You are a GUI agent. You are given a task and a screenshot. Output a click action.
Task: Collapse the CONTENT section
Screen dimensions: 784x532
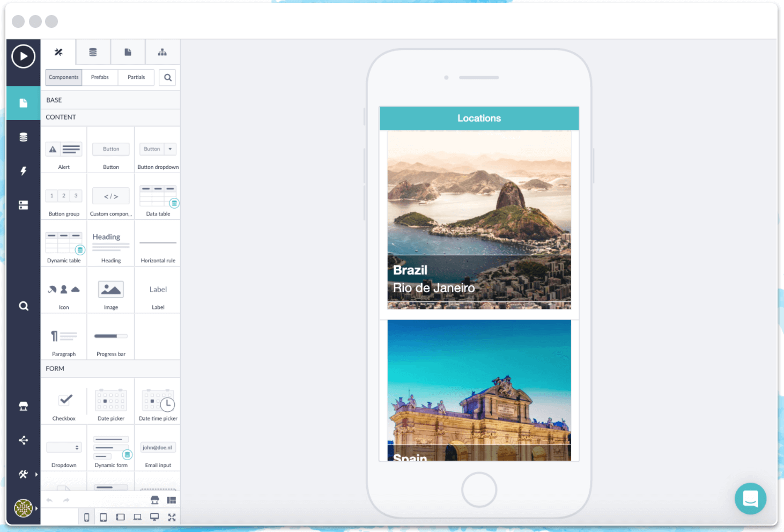coord(110,117)
